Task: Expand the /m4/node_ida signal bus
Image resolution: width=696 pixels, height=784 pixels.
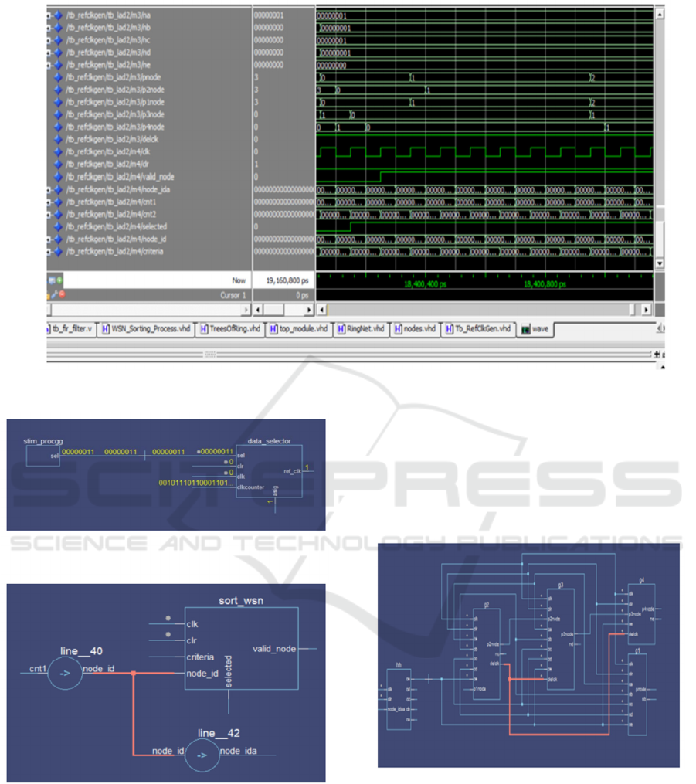Action: (x=49, y=189)
